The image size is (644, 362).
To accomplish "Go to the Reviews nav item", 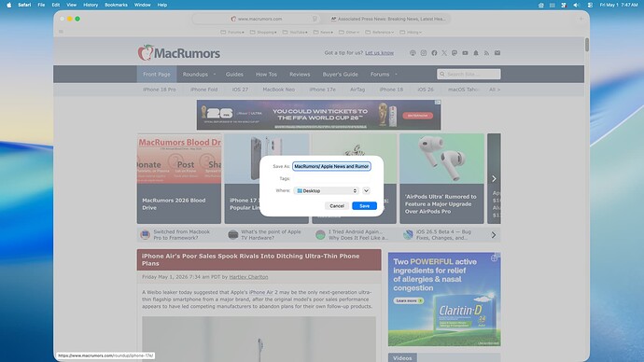I will coord(300,75).
